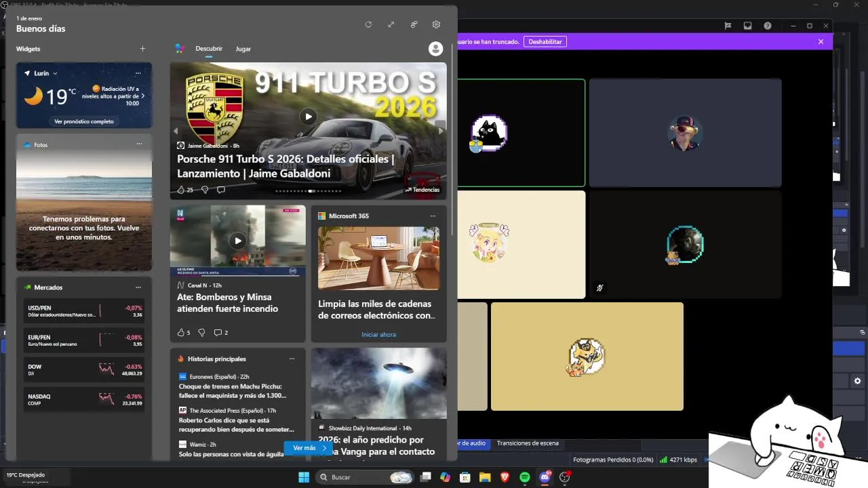
Task: Switch to OBS Studio from taskbar
Action: 565,477
